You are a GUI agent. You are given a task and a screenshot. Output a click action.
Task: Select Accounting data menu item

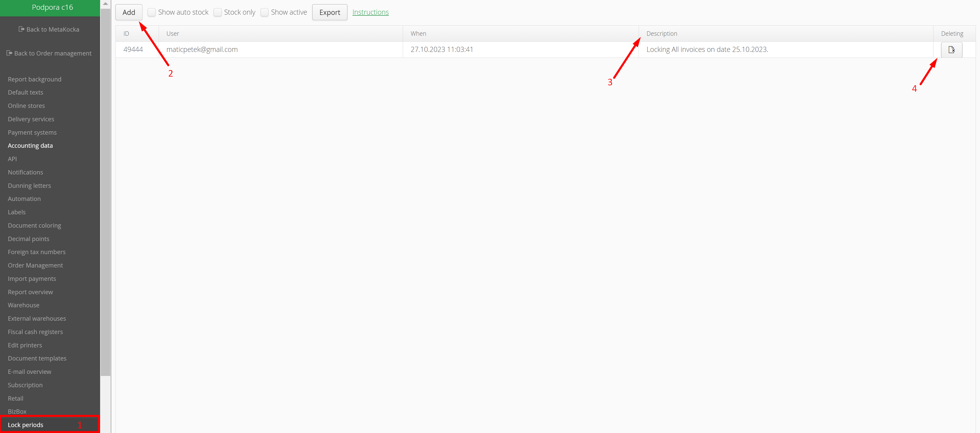[30, 145]
